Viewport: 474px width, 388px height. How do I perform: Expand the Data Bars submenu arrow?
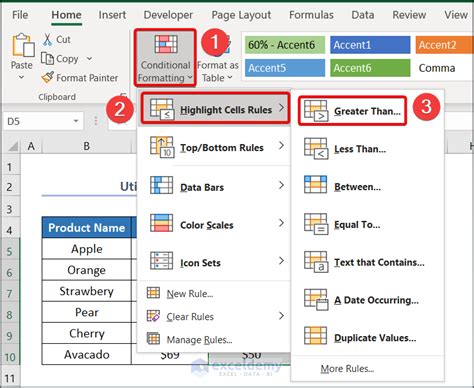coord(282,185)
